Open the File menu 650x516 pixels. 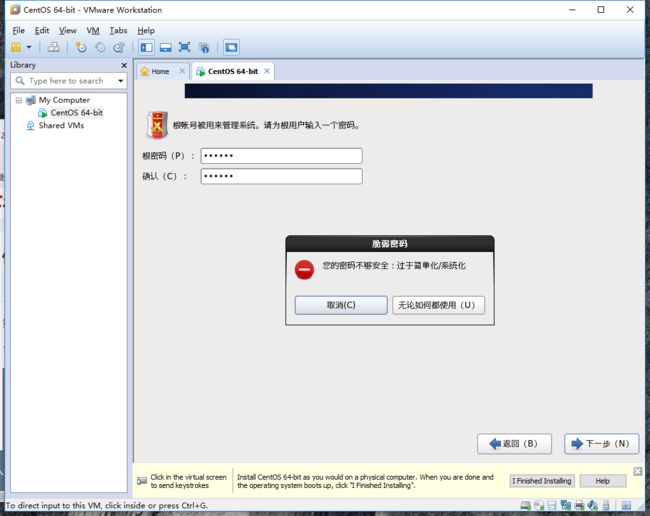pyautogui.click(x=19, y=31)
